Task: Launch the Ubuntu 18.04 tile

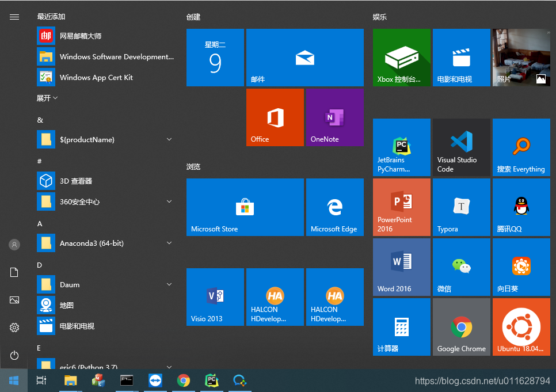Action: click(x=521, y=327)
